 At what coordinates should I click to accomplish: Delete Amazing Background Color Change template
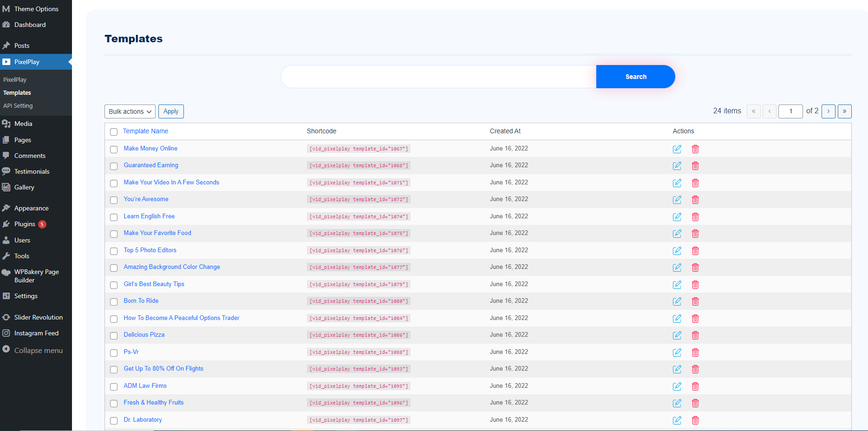695,268
